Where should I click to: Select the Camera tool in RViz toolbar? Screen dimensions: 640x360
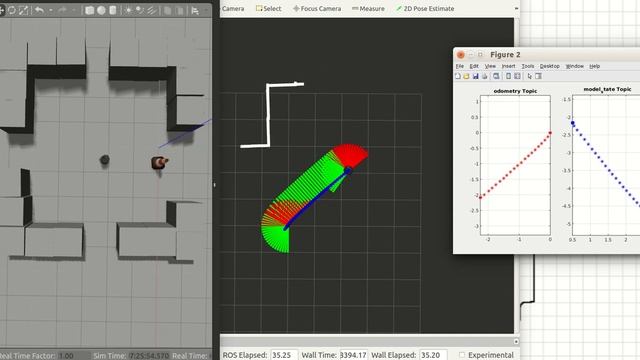pyautogui.click(x=233, y=8)
